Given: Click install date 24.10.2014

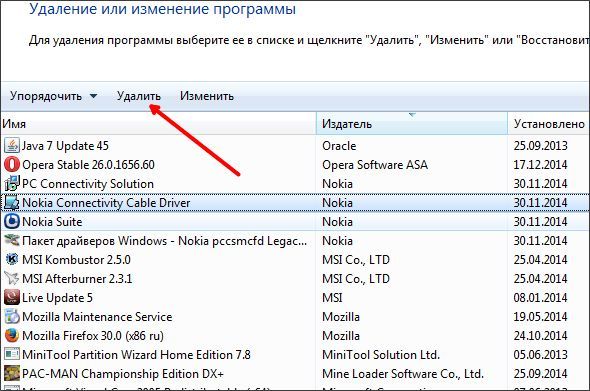Looking at the screenshot, I should pos(540,336).
